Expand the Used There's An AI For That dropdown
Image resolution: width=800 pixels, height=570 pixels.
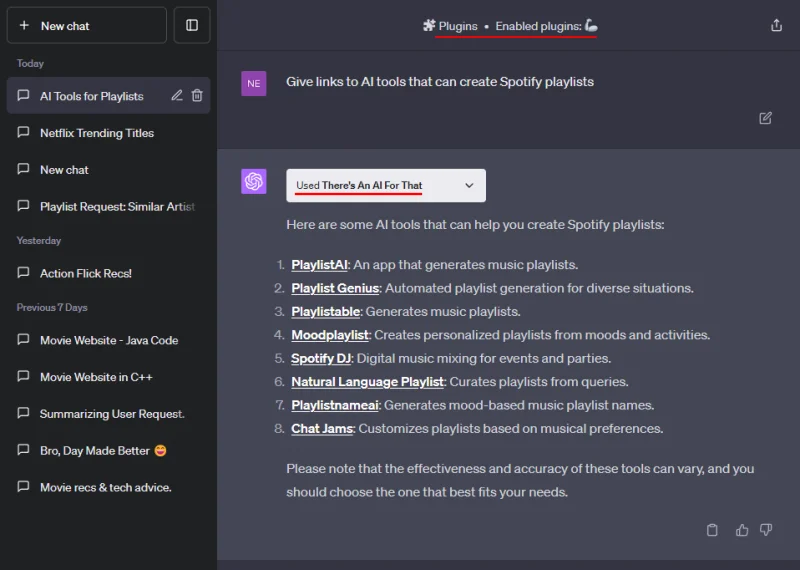click(386, 186)
